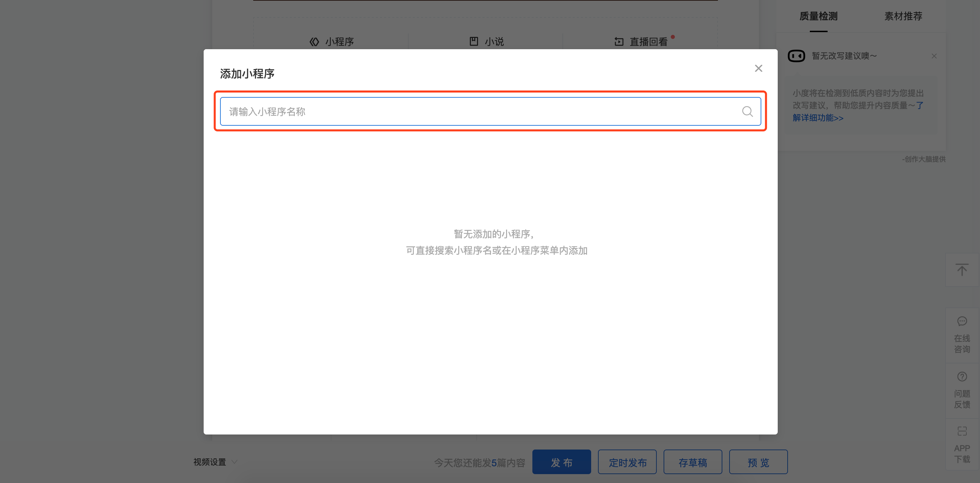Click the back-to-top arrow icon
Screen dimensions: 980x483
click(x=962, y=270)
